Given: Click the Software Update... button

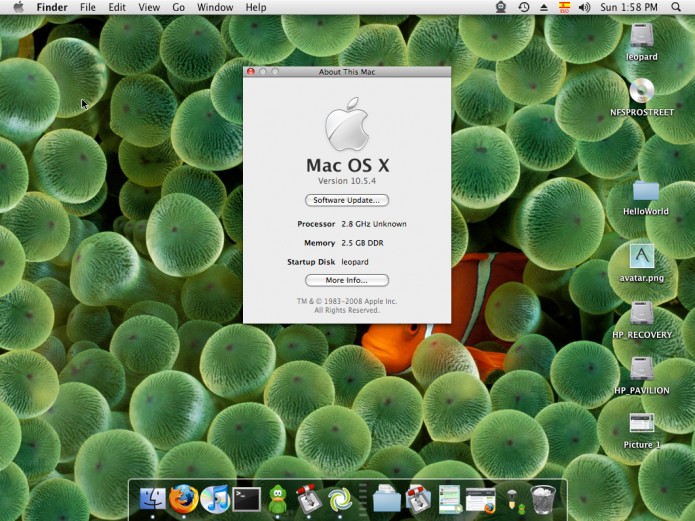Looking at the screenshot, I should pyautogui.click(x=347, y=200).
